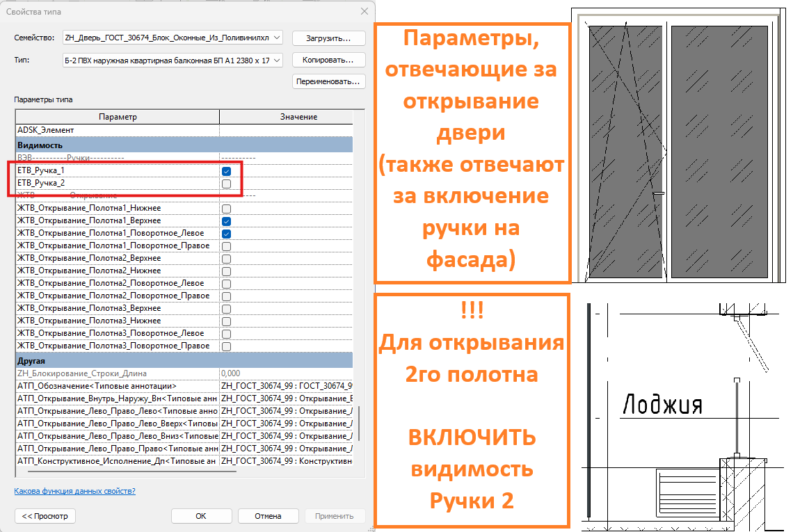This screenshot has height=532, width=793.
Task: Open the Семейство dropdown list
Action: pyautogui.click(x=173, y=38)
